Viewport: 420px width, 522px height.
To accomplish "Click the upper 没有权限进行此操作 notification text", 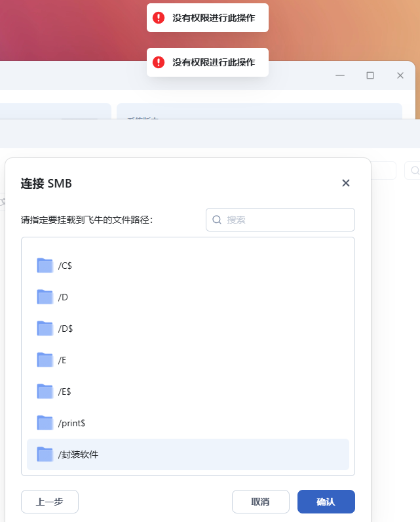I will click(x=214, y=18).
